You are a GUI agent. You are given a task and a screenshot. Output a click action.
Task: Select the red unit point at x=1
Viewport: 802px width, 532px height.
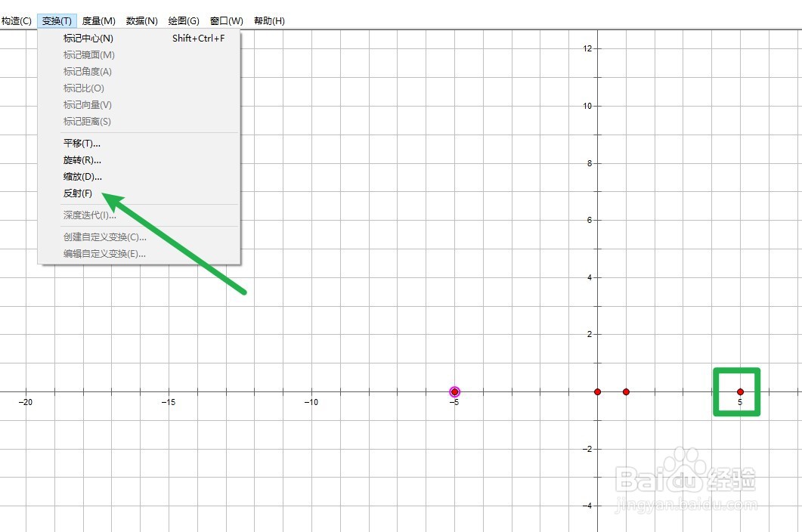pos(626,392)
